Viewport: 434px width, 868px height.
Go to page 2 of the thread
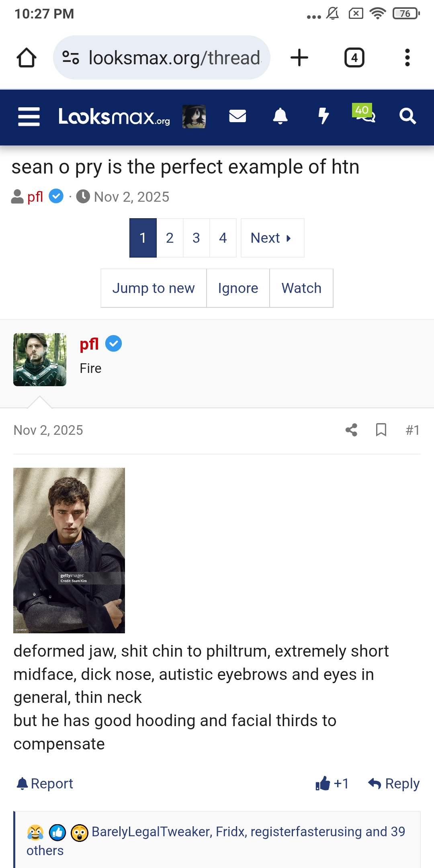(x=170, y=238)
